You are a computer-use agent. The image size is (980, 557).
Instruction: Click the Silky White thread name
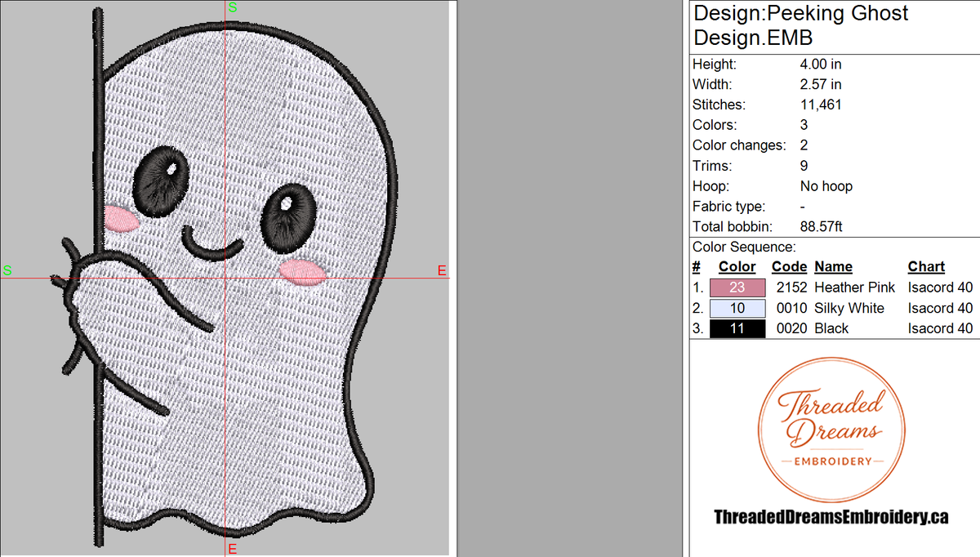(849, 308)
